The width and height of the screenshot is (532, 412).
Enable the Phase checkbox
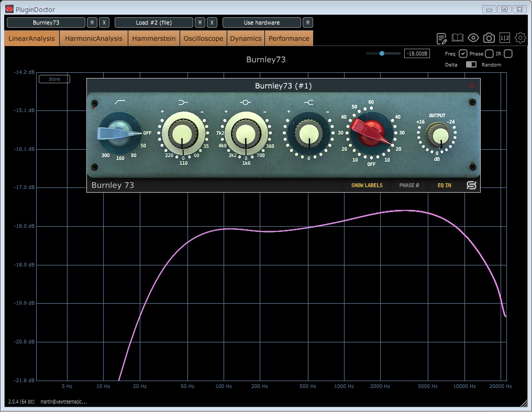coord(489,54)
